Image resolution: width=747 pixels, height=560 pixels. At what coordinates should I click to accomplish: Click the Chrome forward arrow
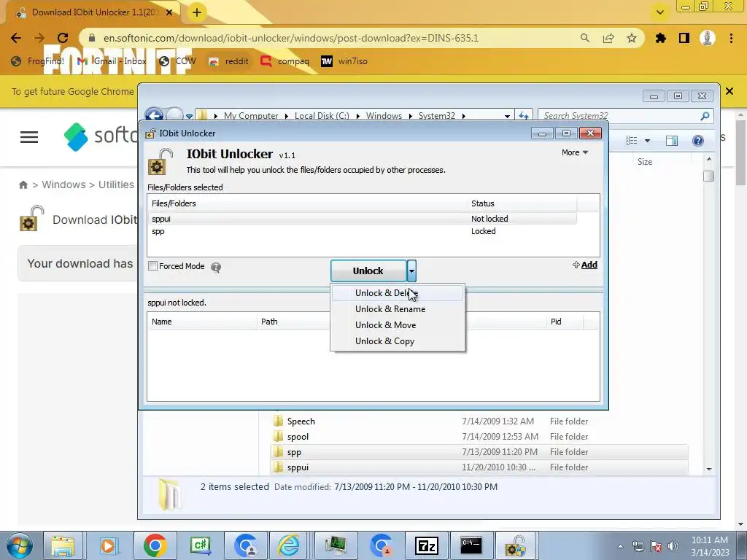pos(39,38)
